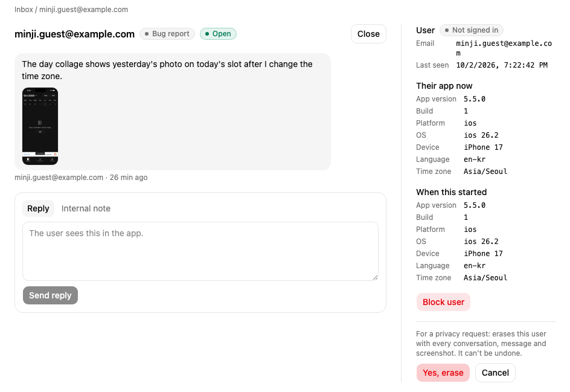The image size is (570, 392).
Task: Click the Not signed in badge
Action: [472, 30]
